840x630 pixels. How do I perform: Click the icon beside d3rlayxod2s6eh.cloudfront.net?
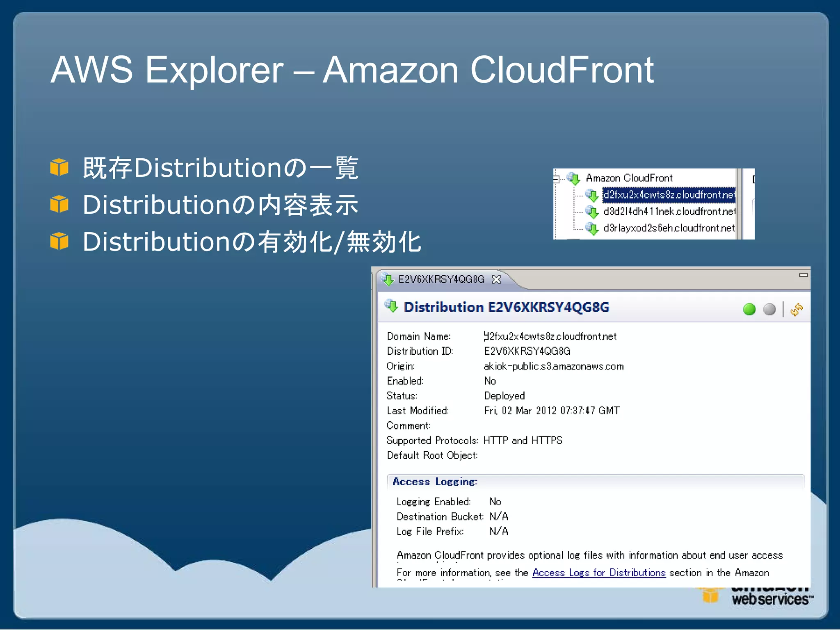click(x=591, y=228)
